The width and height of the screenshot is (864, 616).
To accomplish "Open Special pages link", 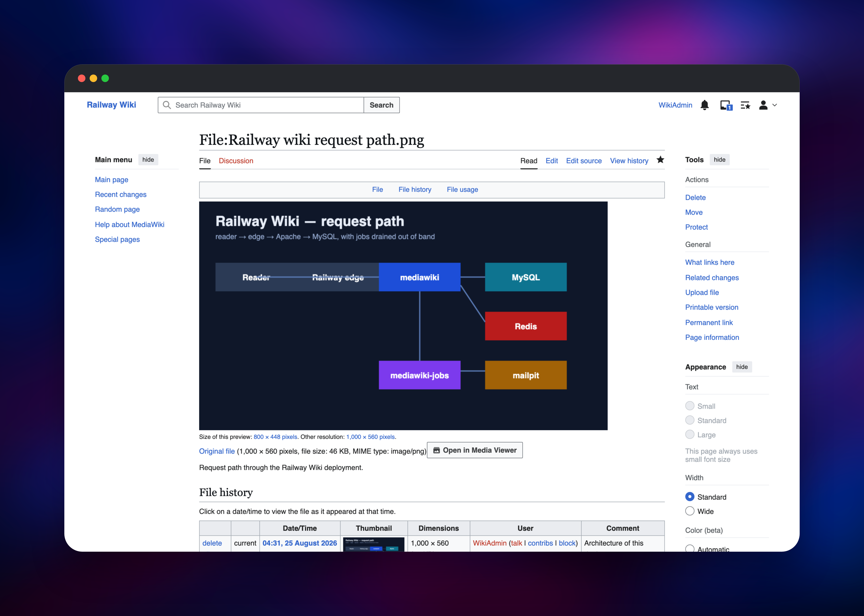I will click(117, 239).
